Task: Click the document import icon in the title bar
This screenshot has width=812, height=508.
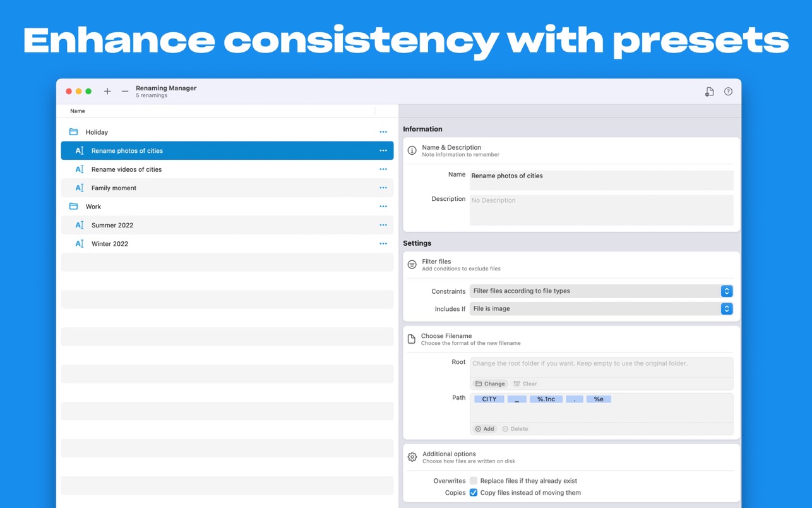Action: [709, 92]
